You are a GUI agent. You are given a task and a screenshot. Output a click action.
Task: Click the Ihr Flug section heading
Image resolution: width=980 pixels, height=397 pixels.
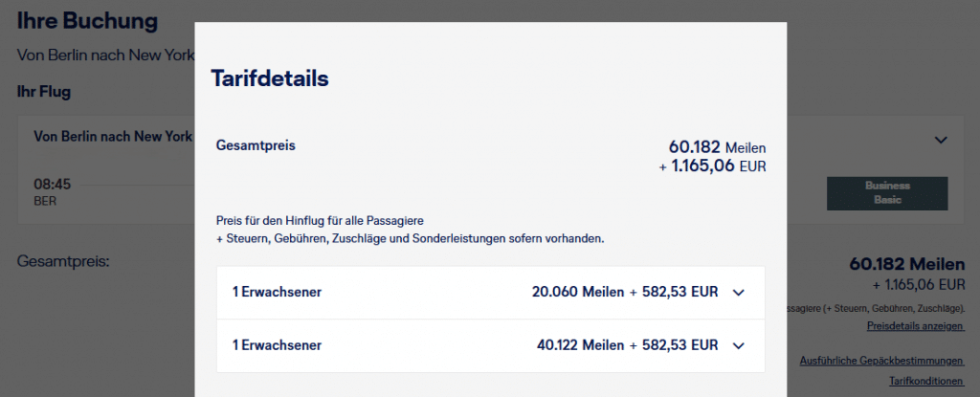(x=44, y=92)
